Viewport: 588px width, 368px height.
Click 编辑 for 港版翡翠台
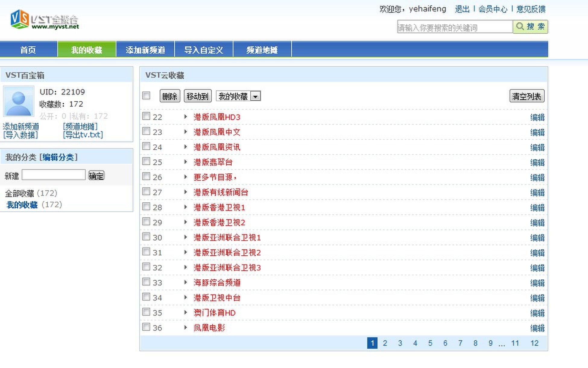point(537,162)
